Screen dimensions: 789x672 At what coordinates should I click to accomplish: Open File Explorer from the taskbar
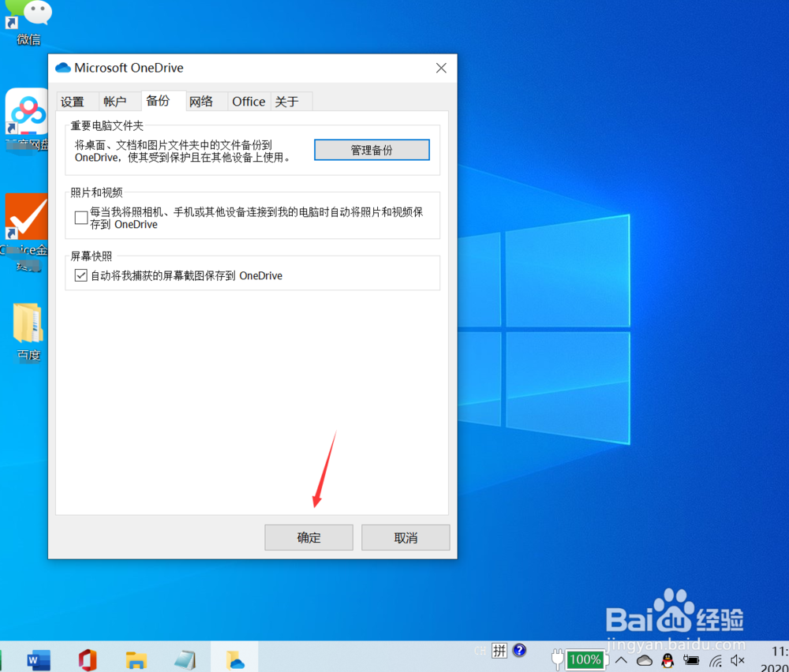136,660
